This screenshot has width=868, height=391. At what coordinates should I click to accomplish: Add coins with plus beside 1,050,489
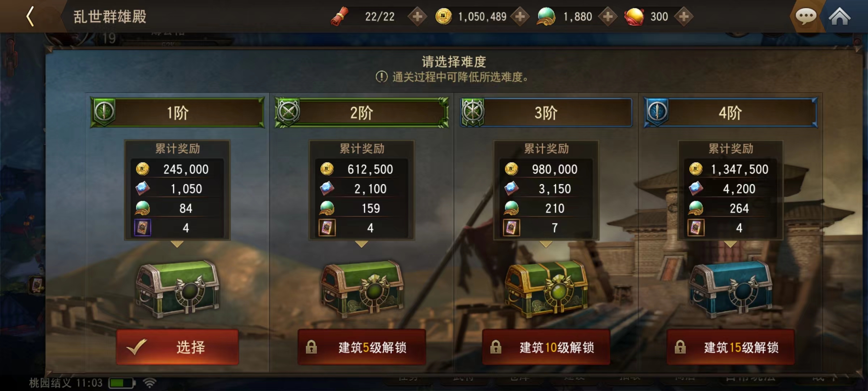[520, 17]
